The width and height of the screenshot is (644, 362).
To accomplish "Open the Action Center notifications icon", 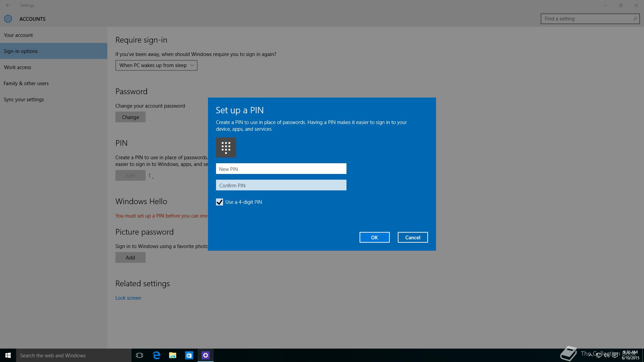I will pos(615,355).
